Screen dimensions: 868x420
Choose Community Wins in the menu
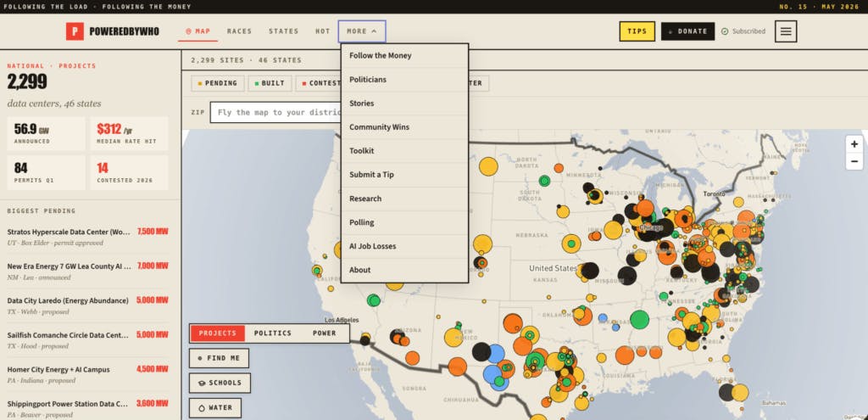[404, 127]
